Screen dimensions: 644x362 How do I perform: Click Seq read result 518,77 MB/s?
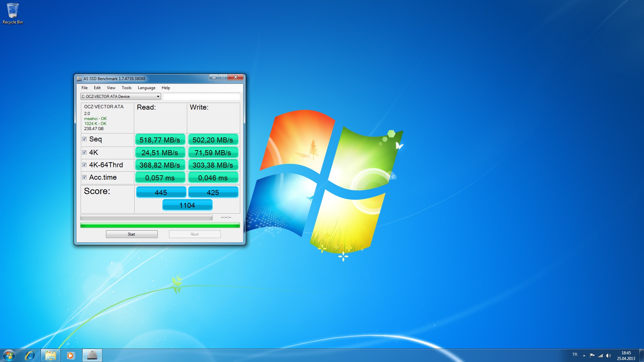click(x=160, y=140)
